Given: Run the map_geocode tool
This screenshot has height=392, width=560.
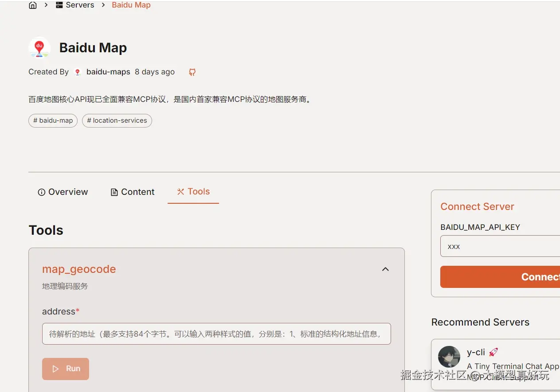Looking at the screenshot, I should 66,369.
